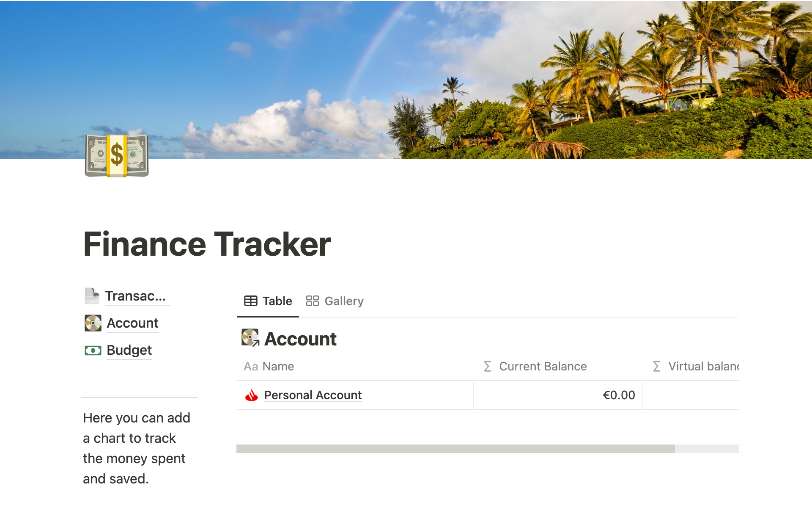Image resolution: width=812 pixels, height=508 pixels.
Task: Open the Account linked database title
Action: point(300,339)
